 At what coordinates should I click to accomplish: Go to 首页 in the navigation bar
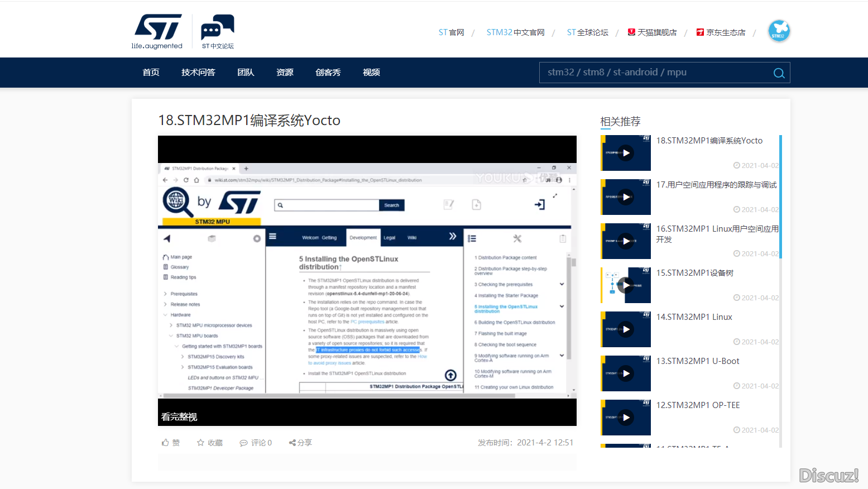[x=151, y=73]
